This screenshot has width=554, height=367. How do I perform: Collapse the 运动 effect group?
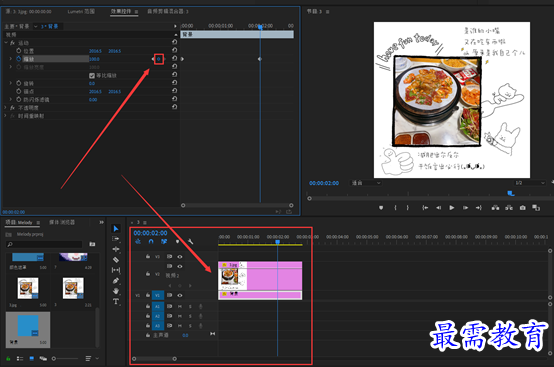[6, 43]
